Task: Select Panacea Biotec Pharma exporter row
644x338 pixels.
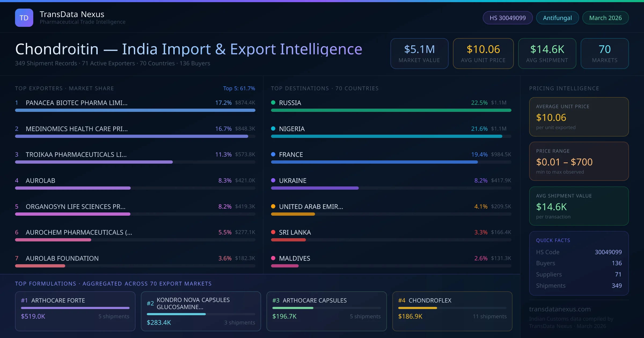Action: [x=76, y=103]
